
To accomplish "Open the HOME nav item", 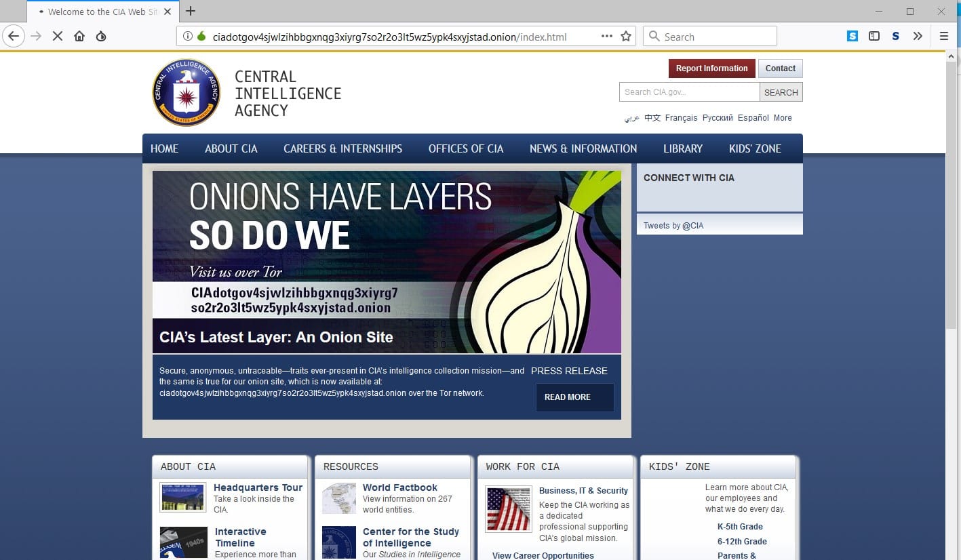I will click(x=164, y=148).
